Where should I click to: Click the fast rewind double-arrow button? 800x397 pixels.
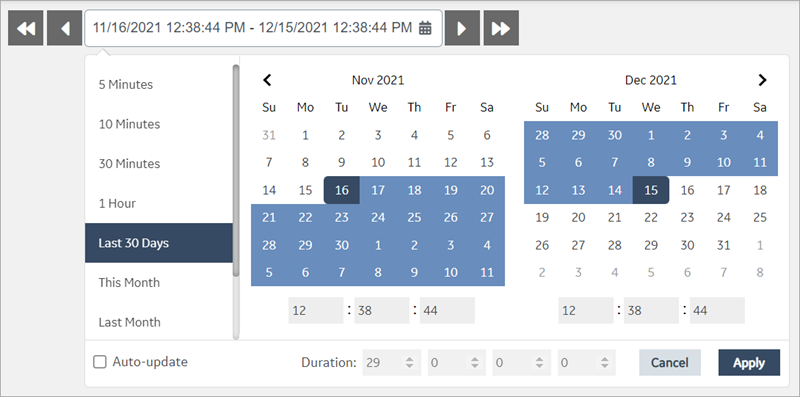tap(26, 29)
